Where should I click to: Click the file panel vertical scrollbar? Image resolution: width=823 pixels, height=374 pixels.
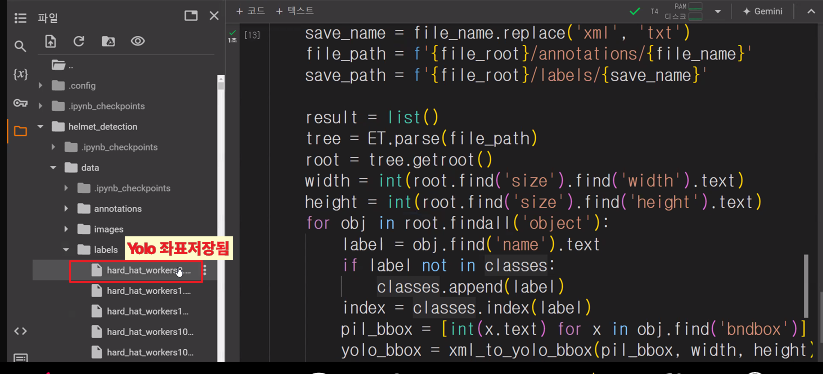[221, 218]
